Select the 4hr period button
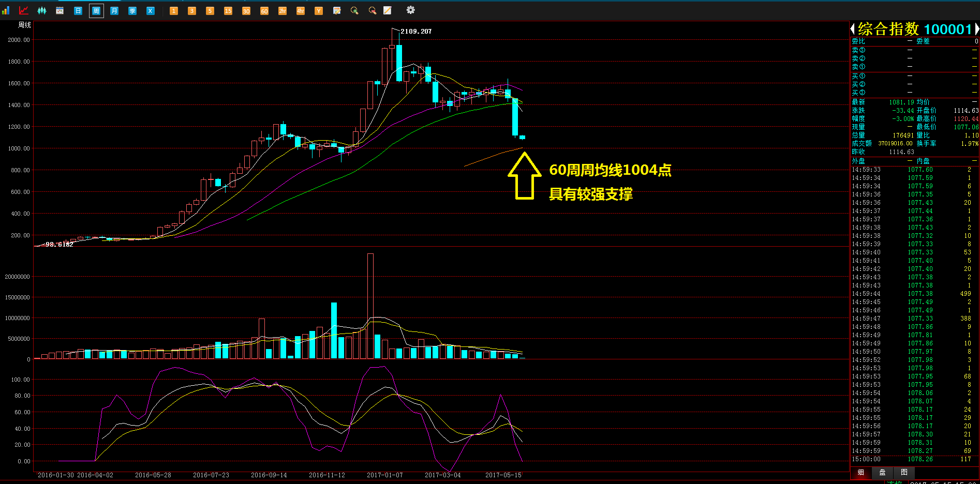The width and height of the screenshot is (980, 484). [x=301, y=10]
